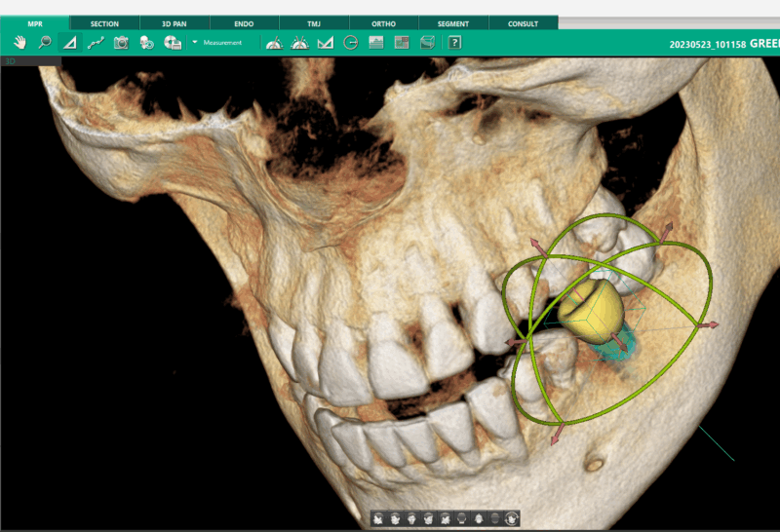Activate the angle measurement tool
This screenshot has height=532, width=780.
[x=70, y=43]
